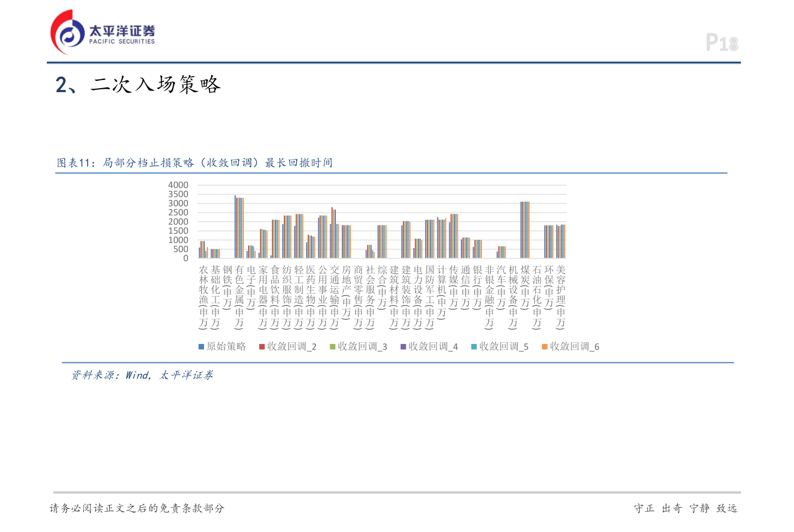Click the 原始策略 blue legend swatch
Screen dimensions: 794x532
coord(201,347)
